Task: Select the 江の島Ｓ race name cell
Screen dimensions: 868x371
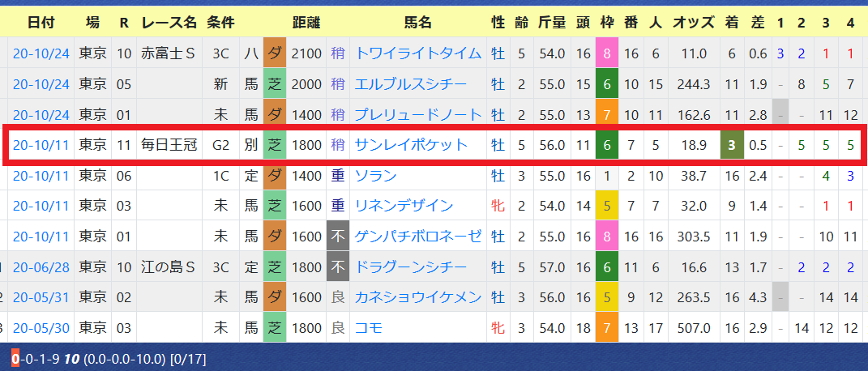Action: (169, 267)
